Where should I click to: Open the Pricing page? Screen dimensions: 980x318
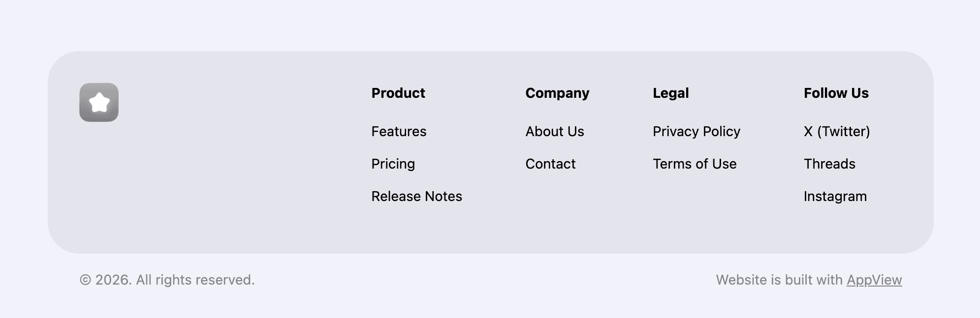(393, 164)
